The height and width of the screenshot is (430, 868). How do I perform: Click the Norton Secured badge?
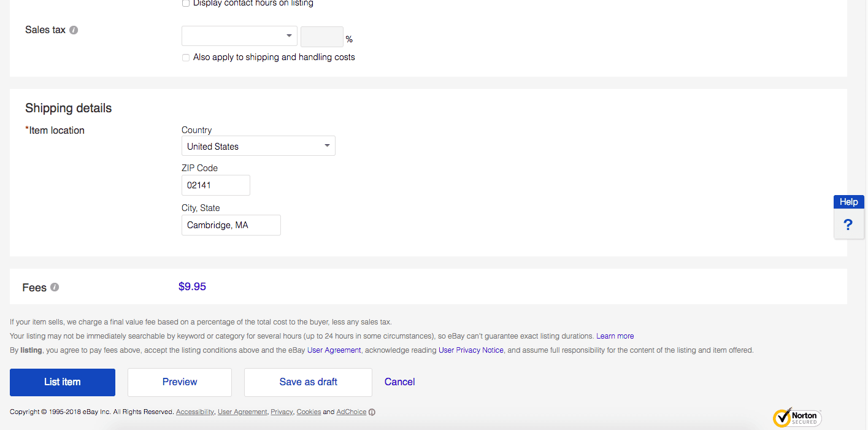coord(797,418)
